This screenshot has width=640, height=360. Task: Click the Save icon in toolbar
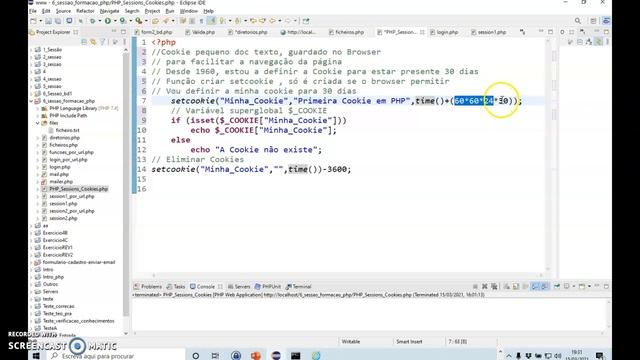coord(48,21)
